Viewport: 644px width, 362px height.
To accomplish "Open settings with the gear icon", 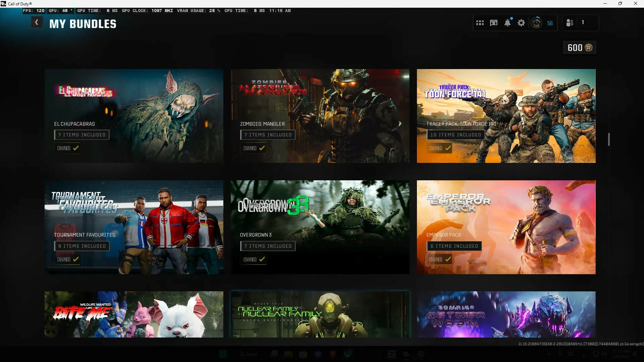I will point(521,23).
